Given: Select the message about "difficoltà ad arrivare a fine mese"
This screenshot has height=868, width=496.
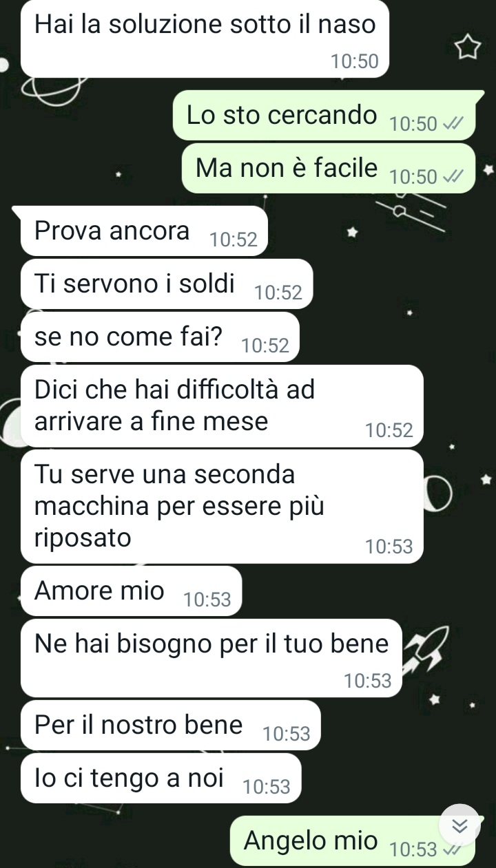Looking at the screenshot, I should tap(222, 406).
